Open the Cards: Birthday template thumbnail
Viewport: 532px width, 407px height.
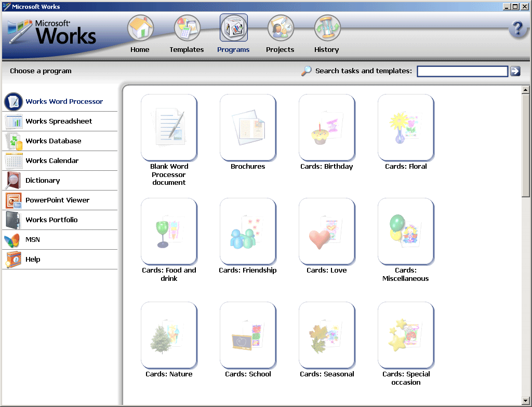(327, 127)
